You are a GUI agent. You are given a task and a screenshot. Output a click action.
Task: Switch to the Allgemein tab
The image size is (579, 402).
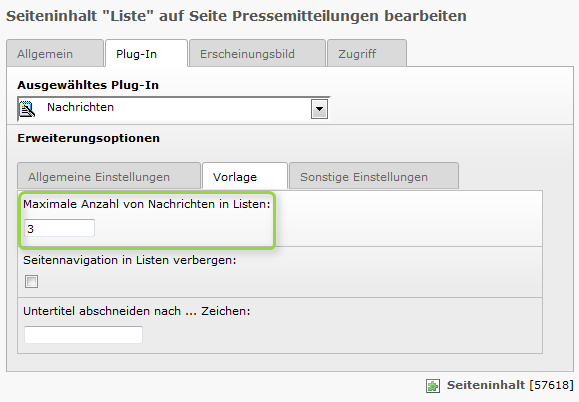pos(55,54)
